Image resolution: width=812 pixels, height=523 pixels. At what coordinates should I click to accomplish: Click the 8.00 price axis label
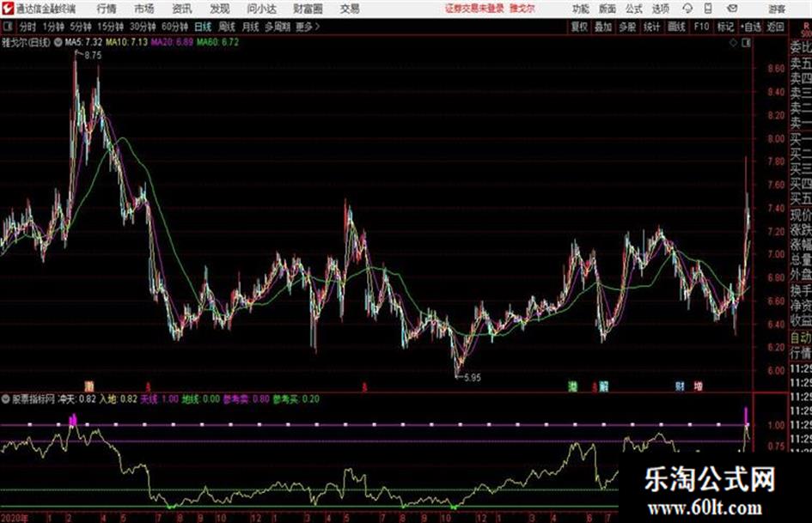(776, 139)
